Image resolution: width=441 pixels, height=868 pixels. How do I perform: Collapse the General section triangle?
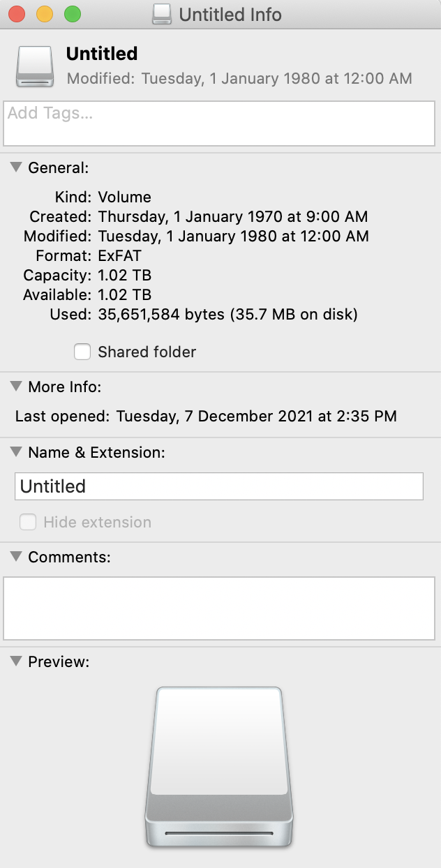16,167
